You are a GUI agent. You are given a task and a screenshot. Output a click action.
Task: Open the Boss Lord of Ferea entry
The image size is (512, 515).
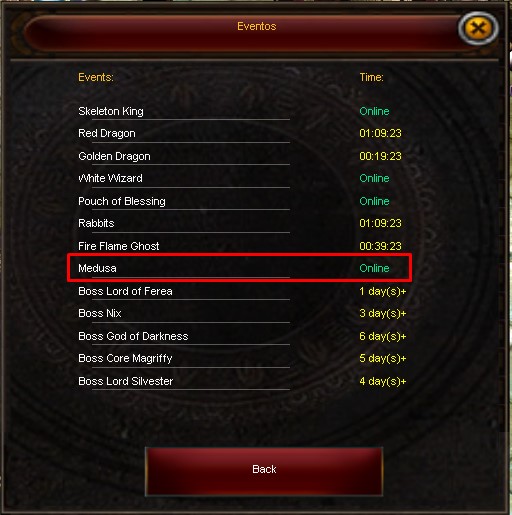(x=125, y=291)
